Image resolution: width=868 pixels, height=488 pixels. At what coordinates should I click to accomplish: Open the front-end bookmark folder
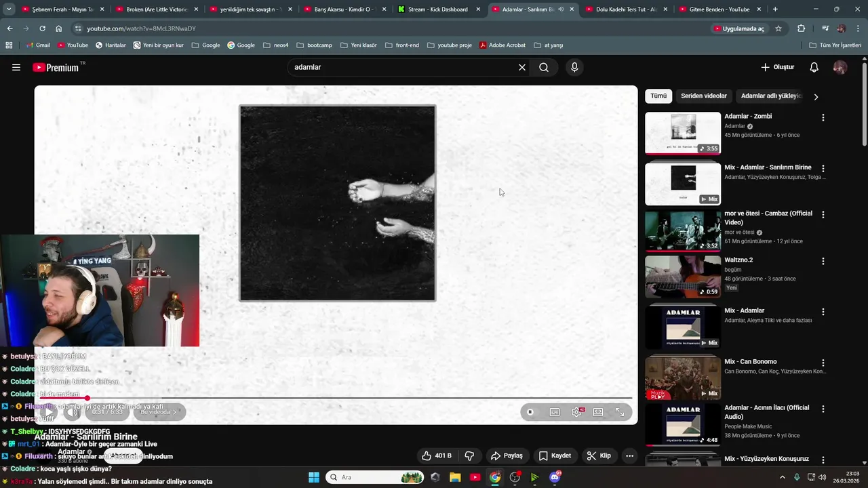point(402,45)
